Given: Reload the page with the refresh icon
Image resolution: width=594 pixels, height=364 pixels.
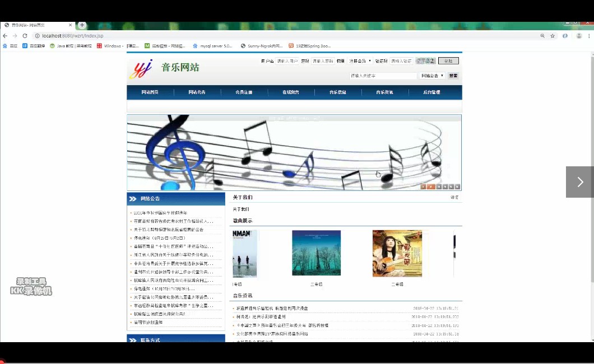Looking at the screenshot, I should (x=25, y=36).
